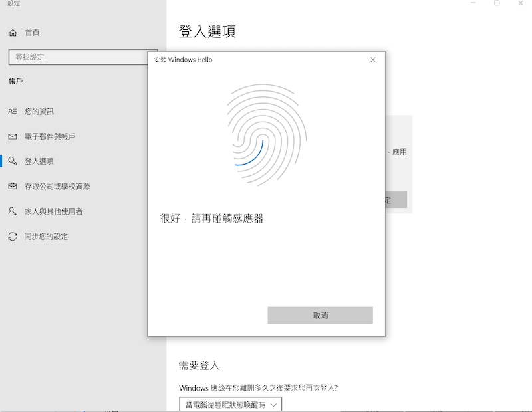This screenshot has width=532, height=412.
Task: Click the 存取公司或學校資源 briefcase icon
Action: pos(13,186)
